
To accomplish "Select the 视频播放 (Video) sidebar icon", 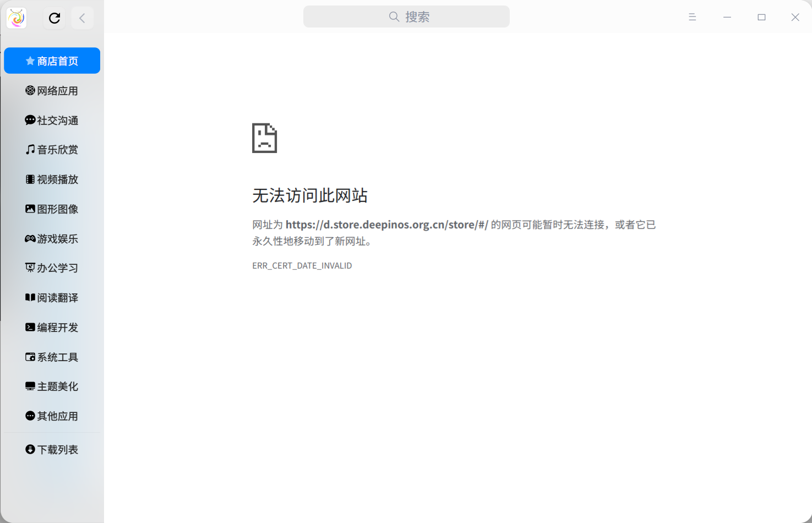I will point(52,179).
